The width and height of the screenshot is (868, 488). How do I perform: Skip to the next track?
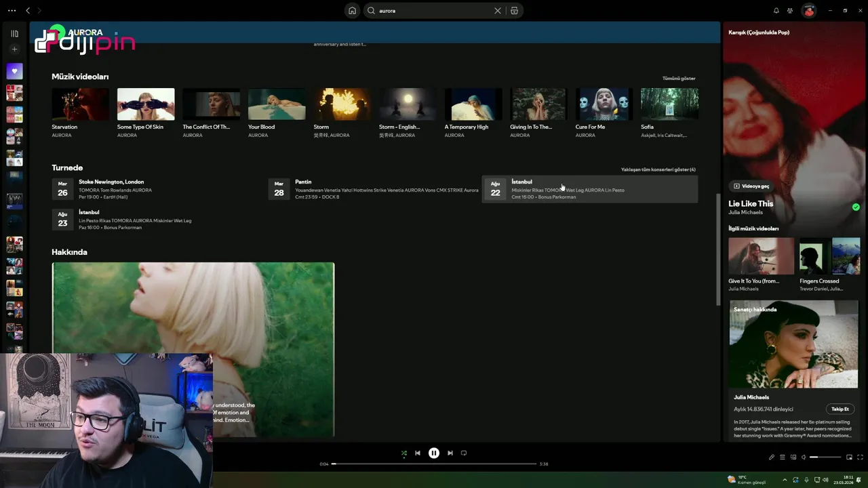pos(450,453)
